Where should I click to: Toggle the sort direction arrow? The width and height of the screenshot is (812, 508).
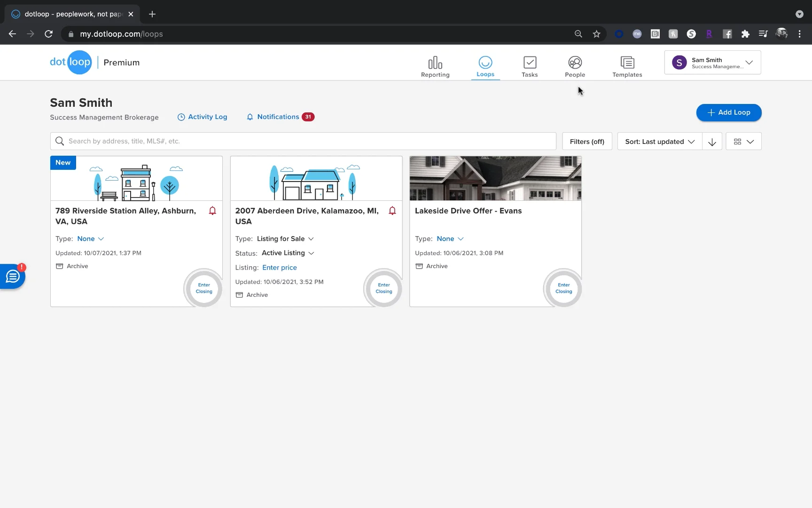point(712,142)
